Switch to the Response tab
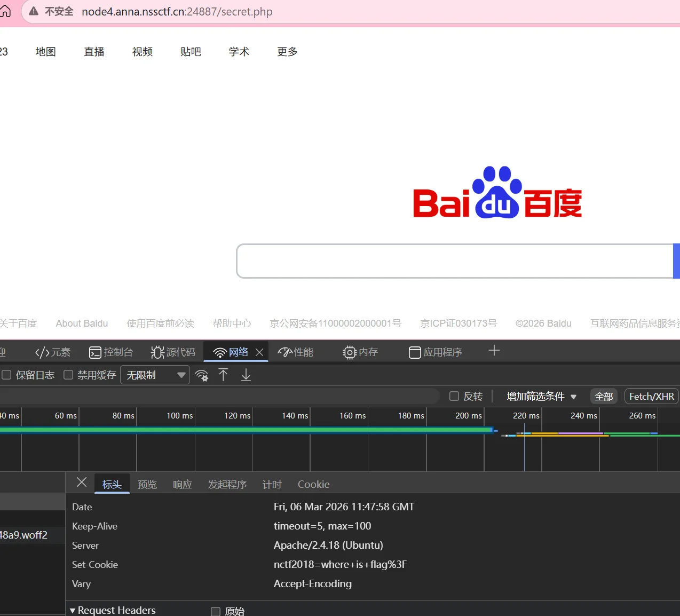680x616 pixels. click(182, 484)
